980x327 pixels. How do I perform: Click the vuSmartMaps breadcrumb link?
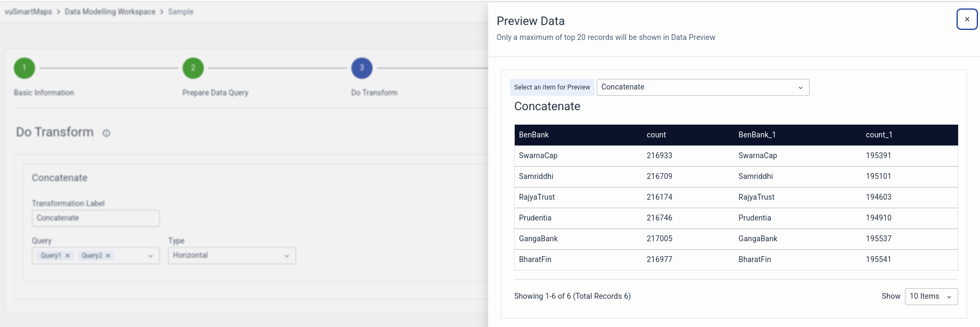28,12
